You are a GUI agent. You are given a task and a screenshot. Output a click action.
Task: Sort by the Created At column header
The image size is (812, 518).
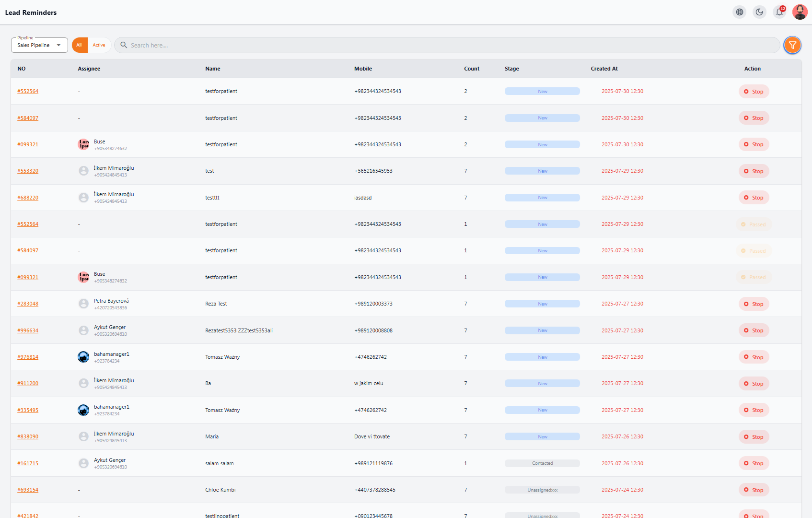(x=604, y=69)
